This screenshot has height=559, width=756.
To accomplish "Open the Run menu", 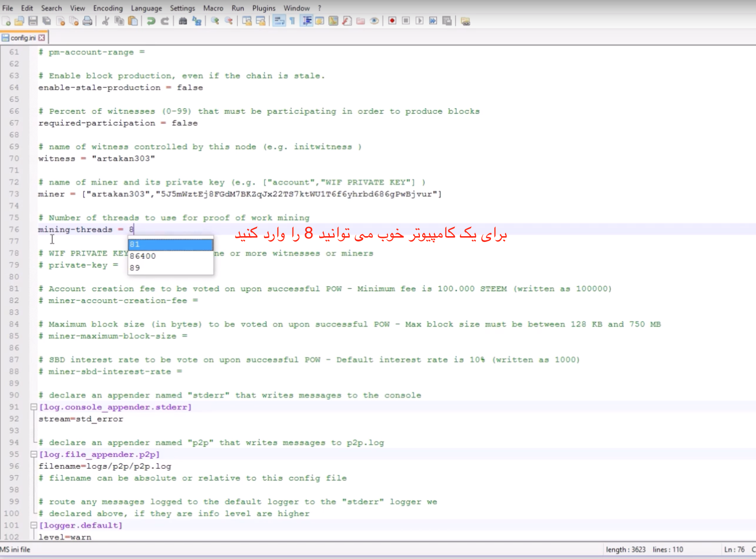I will [x=238, y=8].
